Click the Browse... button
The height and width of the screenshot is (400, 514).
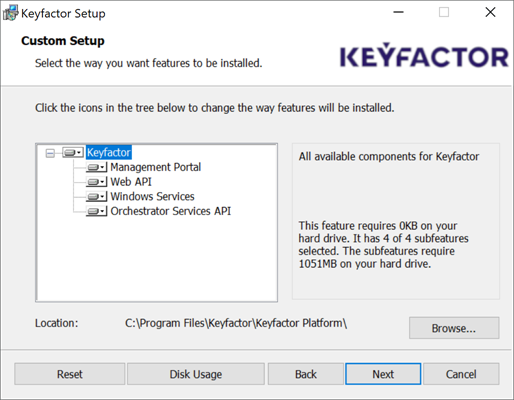454,328
